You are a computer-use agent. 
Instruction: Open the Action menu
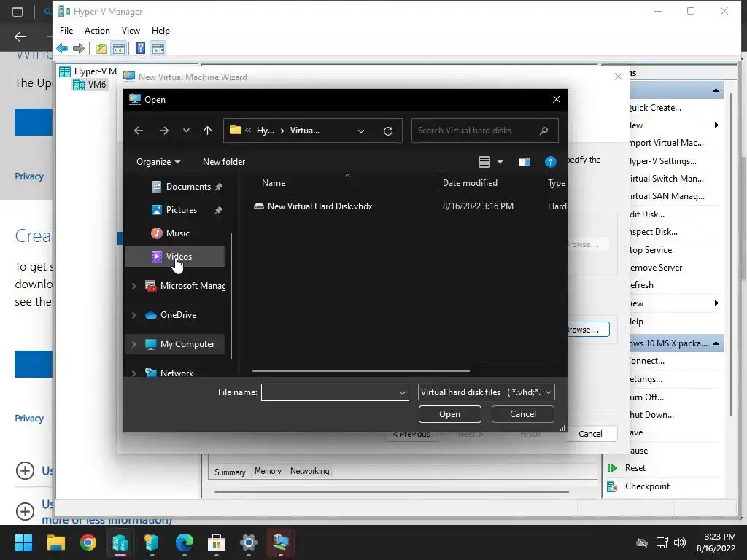tap(97, 31)
